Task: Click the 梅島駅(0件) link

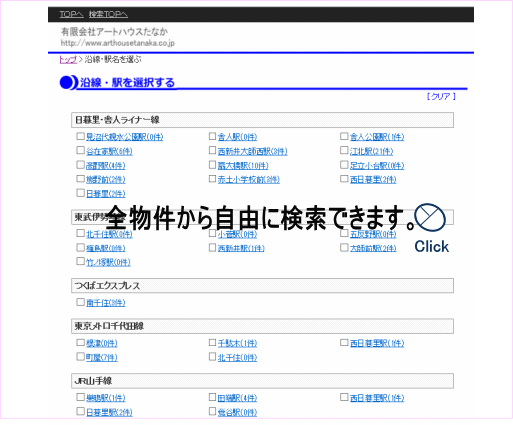Action: [x=106, y=248]
